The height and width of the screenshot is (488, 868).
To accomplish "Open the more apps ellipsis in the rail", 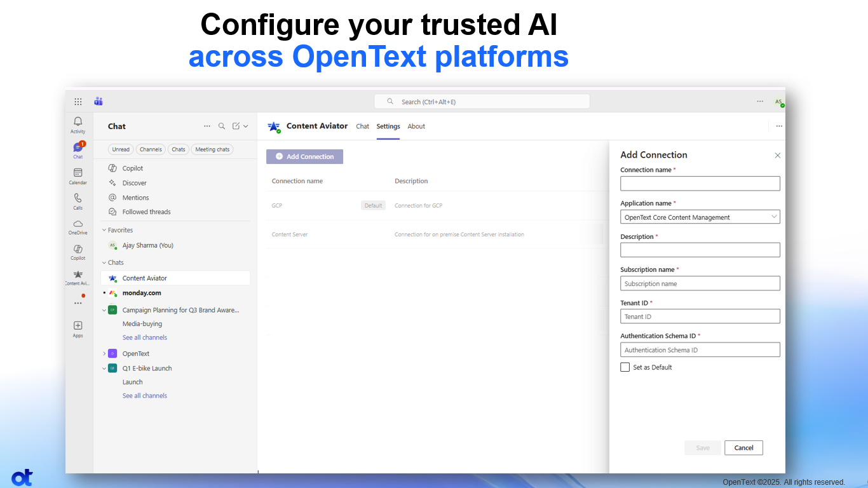I will tap(78, 303).
